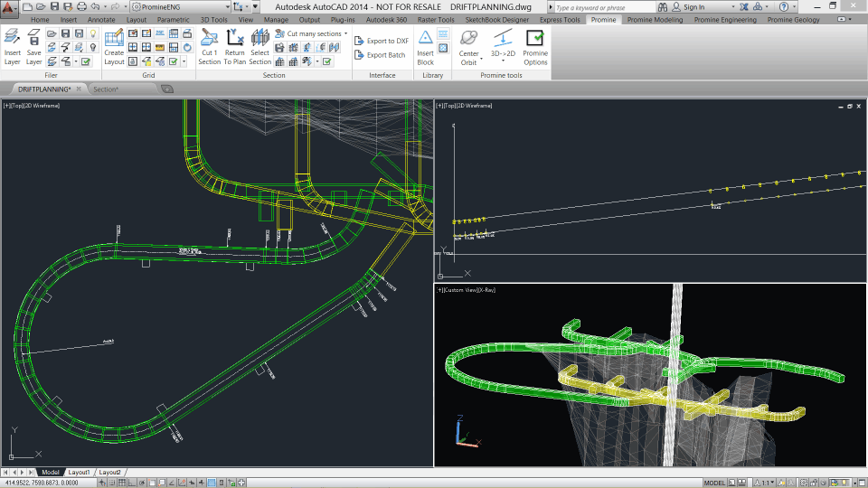Click the Insert Layer tool

pyautogui.click(x=12, y=45)
